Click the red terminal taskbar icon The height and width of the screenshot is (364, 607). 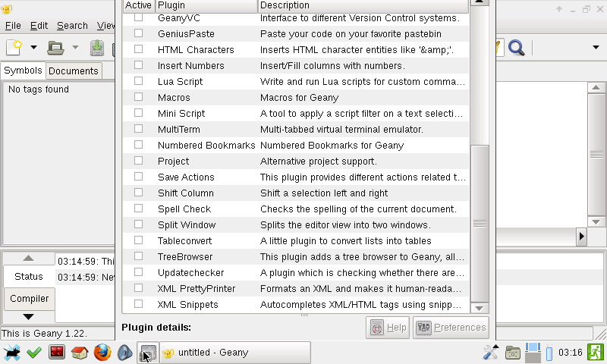(x=56, y=353)
